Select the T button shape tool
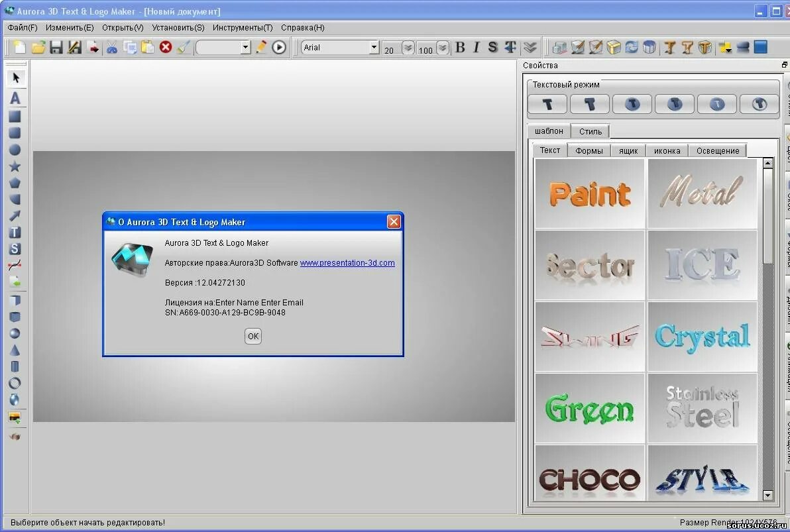Screen dimensions: 790x532 coord(15,233)
